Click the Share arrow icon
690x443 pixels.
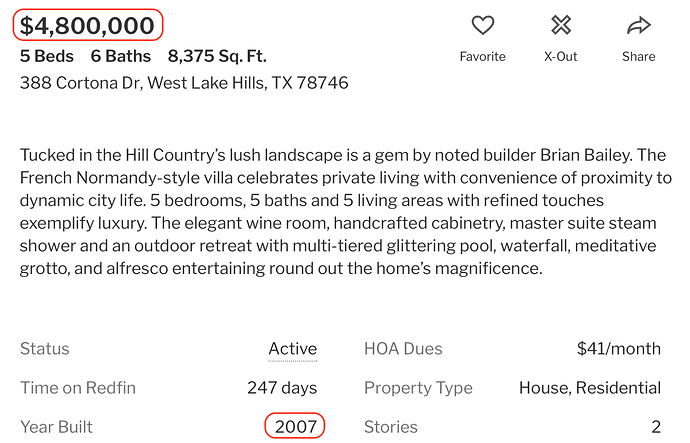(x=639, y=26)
